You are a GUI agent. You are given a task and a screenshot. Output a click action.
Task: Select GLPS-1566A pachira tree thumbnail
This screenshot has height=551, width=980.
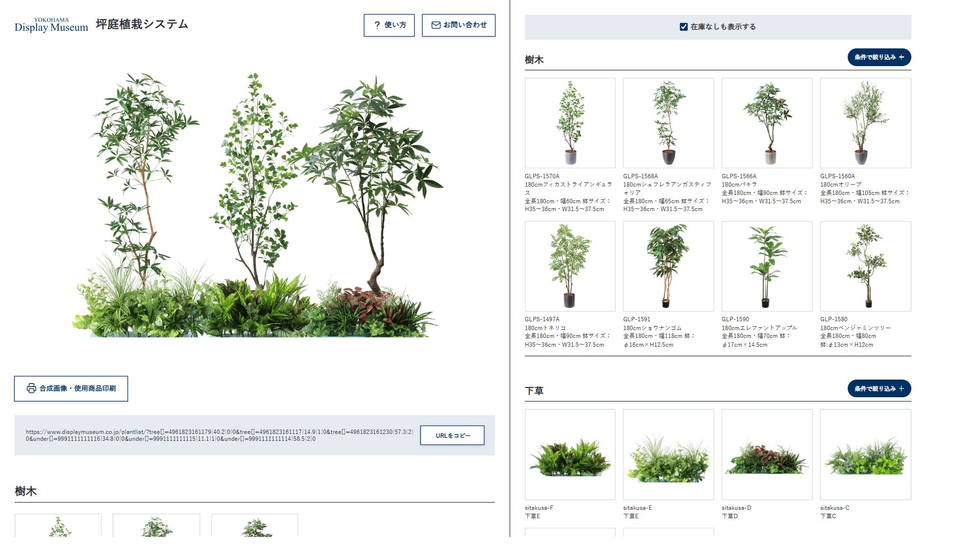click(x=767, y=123)
